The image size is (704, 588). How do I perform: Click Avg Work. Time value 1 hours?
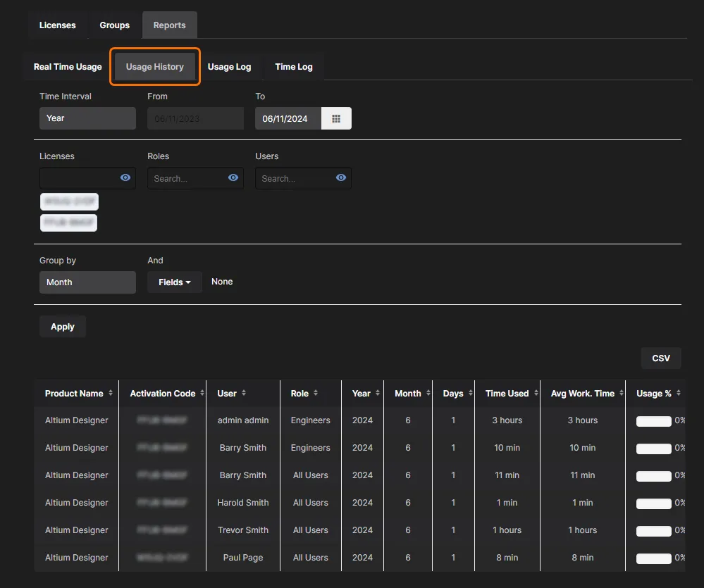pos(582,530)
